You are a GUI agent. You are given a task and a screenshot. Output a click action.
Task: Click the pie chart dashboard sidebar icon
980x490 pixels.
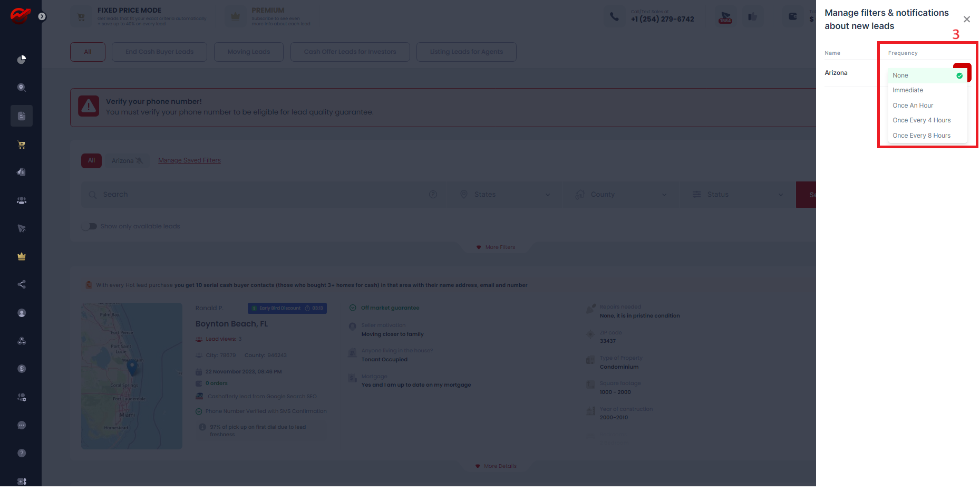[22, 60]
